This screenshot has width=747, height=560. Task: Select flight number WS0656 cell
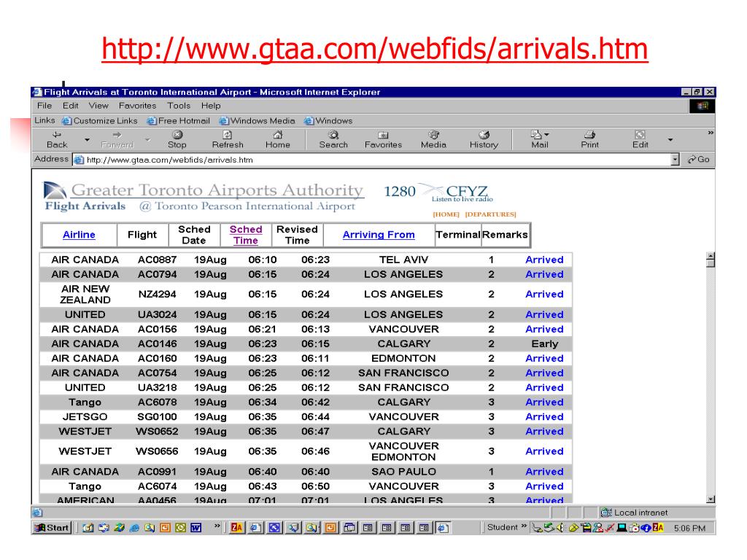point(158,451)
